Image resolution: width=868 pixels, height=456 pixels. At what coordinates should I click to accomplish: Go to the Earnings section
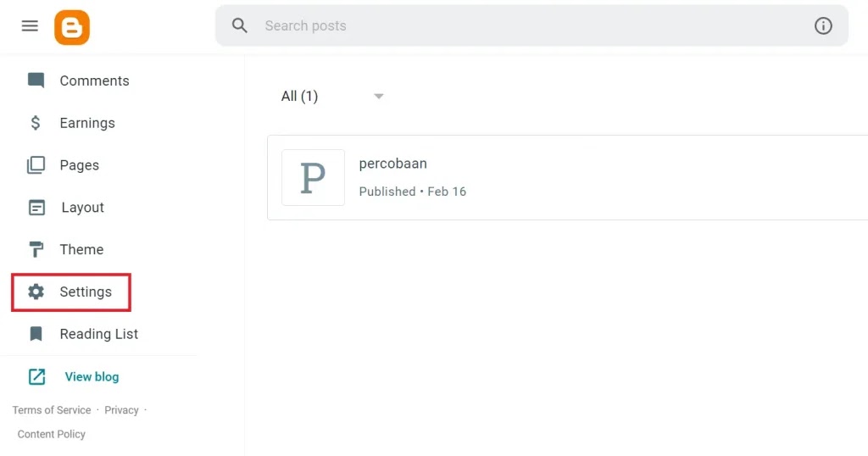tap(87, 123)
